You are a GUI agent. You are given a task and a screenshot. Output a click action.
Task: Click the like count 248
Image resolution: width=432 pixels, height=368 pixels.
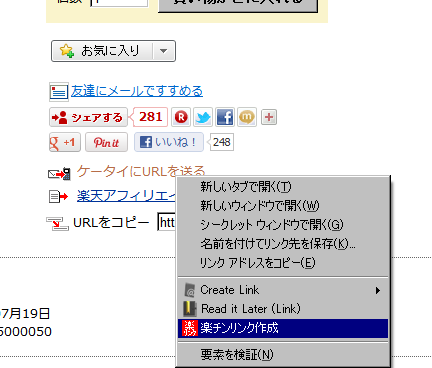coord(222,142)
